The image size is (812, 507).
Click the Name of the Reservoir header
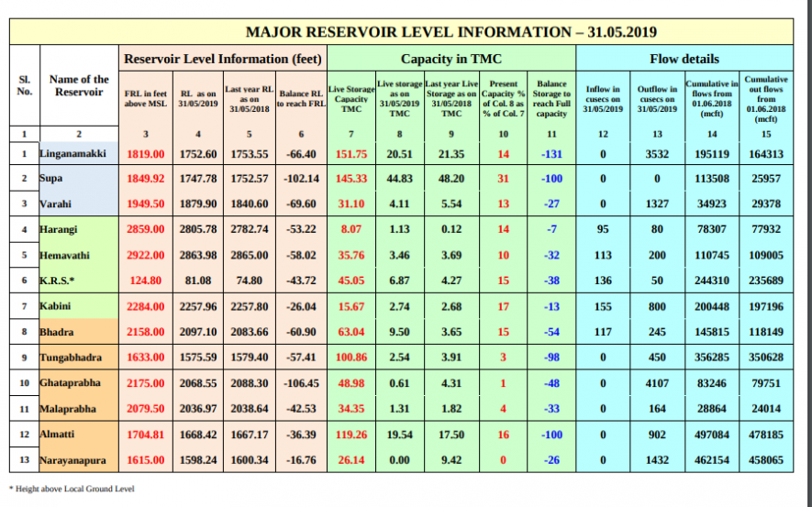tap(79, 85)
